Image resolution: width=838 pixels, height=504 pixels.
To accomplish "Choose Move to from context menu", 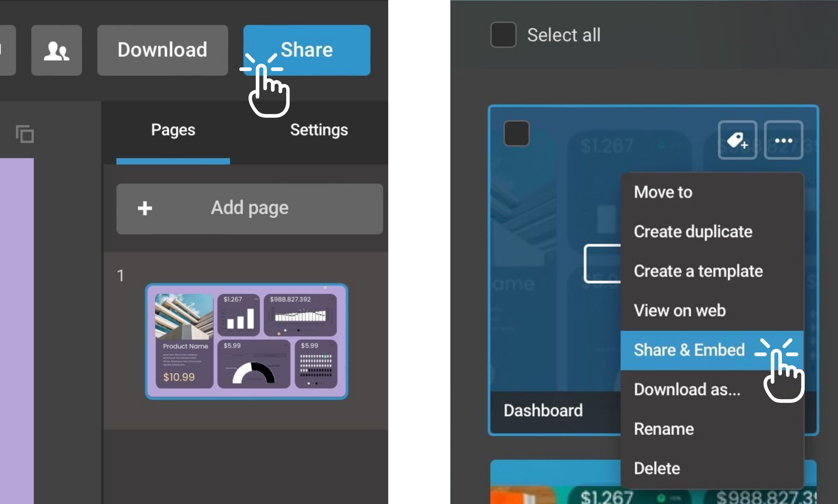I will point(663,192).
